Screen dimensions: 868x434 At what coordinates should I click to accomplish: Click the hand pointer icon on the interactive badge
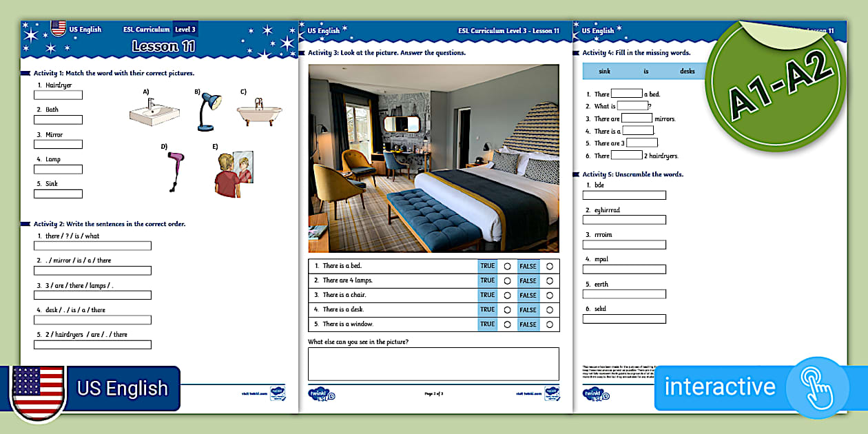(x=818, y=388)
